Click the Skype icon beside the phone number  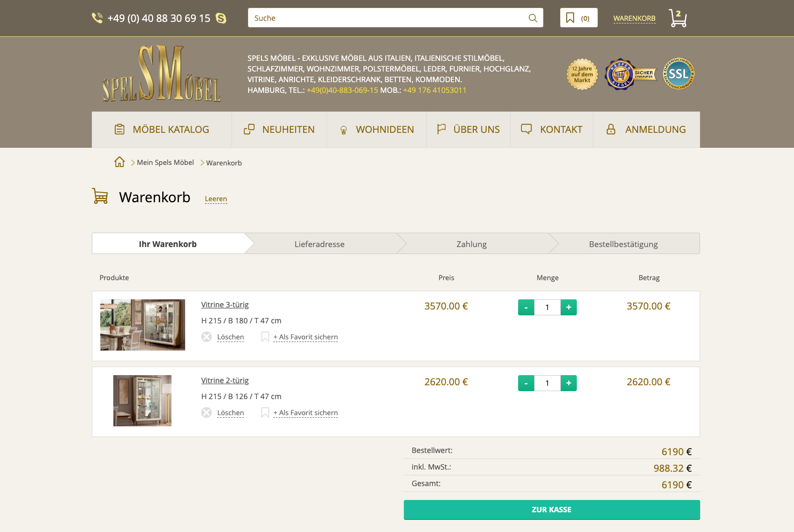click(x=221, y=19)
